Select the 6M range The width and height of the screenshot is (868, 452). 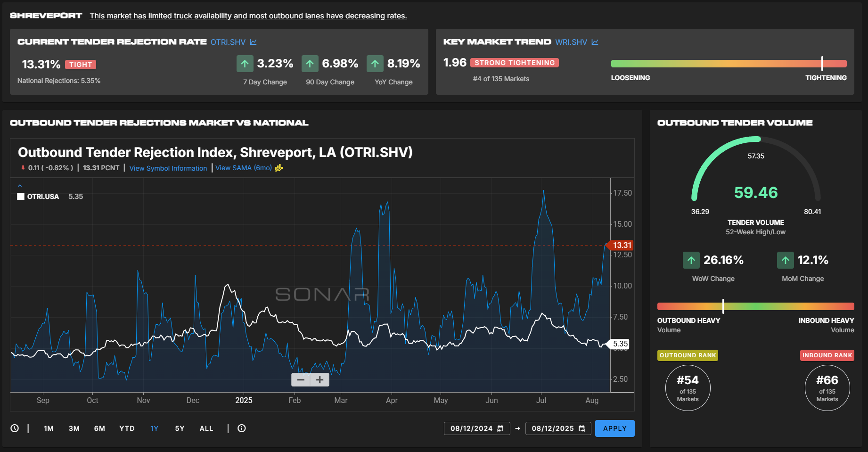point(99,428)
